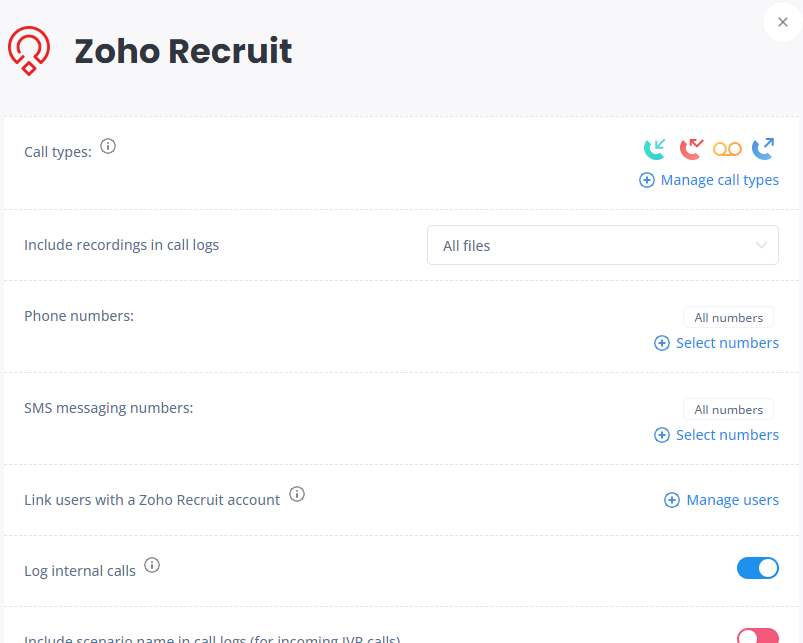The image size is (803, 643).
Task: Click the missed call type icon
Action: point(691,149)
